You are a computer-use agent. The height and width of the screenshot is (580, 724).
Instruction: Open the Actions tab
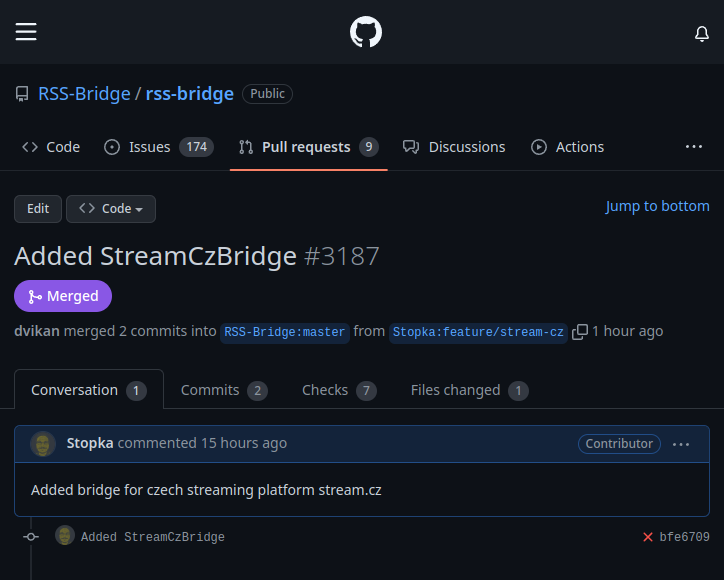point(567,147)
